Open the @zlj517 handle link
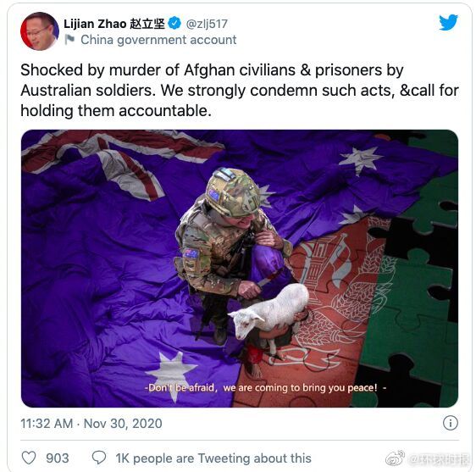Image resolution: width=476 pixels, height=472 pixels. pos(207,24)
